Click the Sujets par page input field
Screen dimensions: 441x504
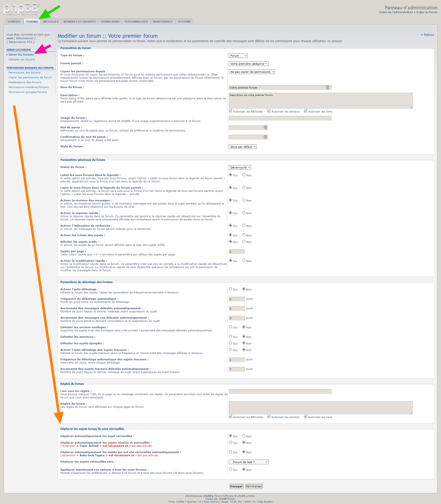(236, 252)
